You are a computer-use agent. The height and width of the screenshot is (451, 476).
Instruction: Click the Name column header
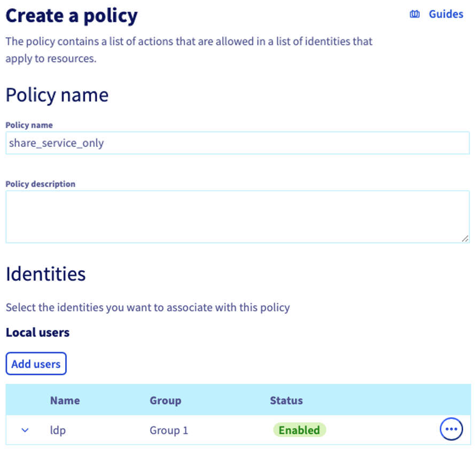tap(65, 400)
